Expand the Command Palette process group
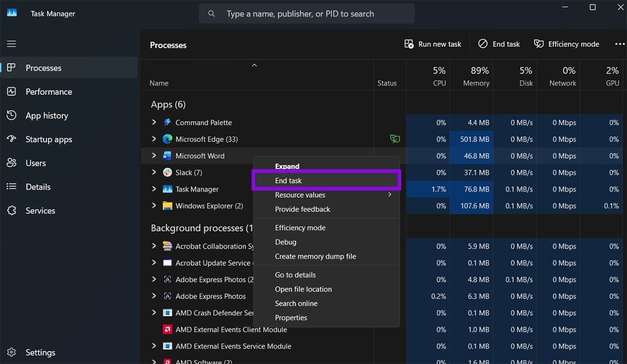Image resolution: width=627 pixels, height=364 pixels. [x=154, y=122]
